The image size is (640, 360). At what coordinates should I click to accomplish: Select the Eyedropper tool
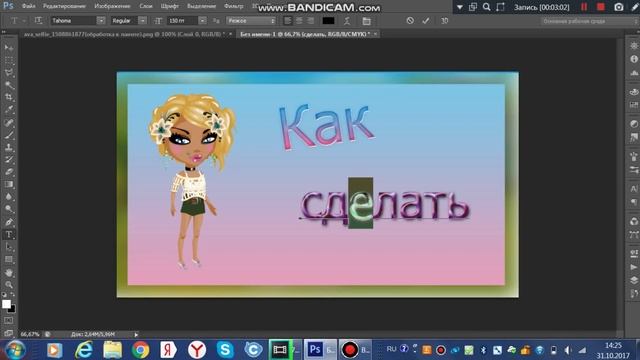9,110
